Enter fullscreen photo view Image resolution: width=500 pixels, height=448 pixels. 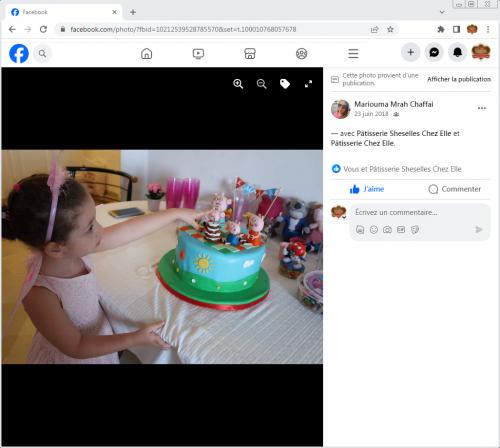point(308,84)
